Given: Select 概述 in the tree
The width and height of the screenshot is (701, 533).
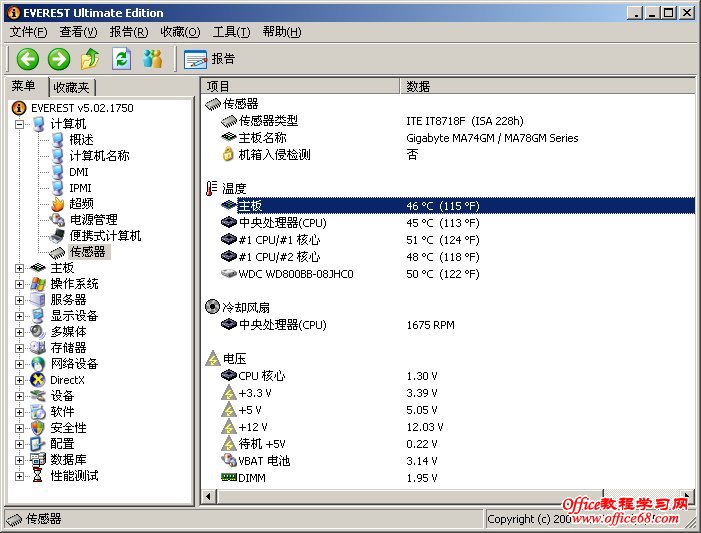Looking at the screenshot, I should coord(81,140).
